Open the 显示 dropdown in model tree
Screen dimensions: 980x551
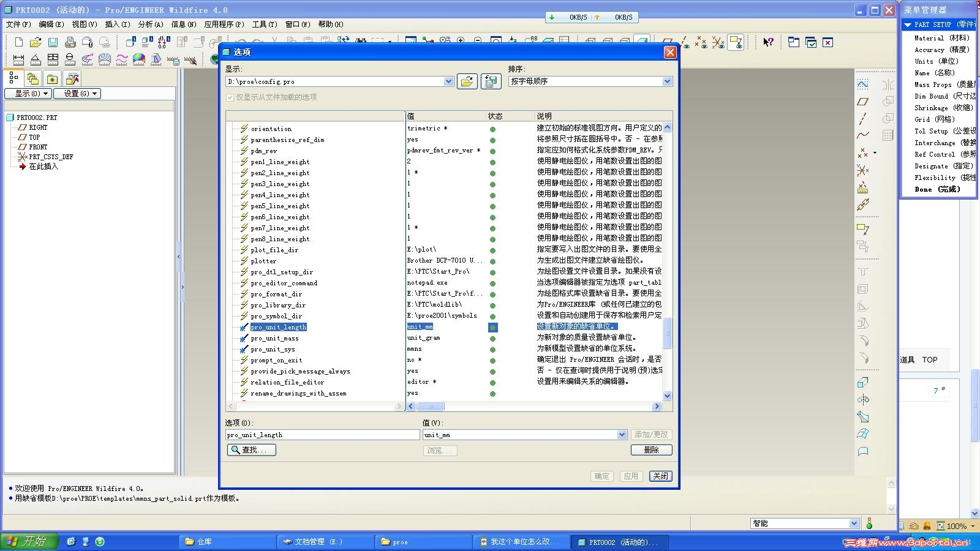coord(28,94)
